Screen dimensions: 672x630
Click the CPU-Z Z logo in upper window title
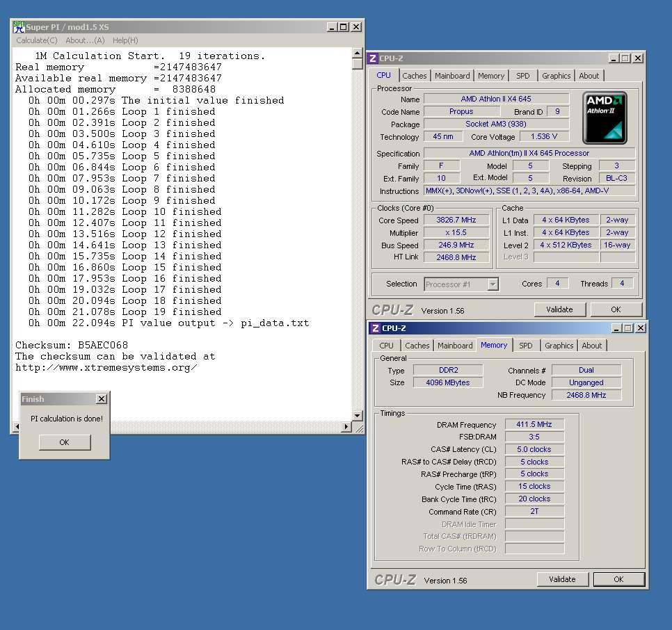(x=373, y=58)
